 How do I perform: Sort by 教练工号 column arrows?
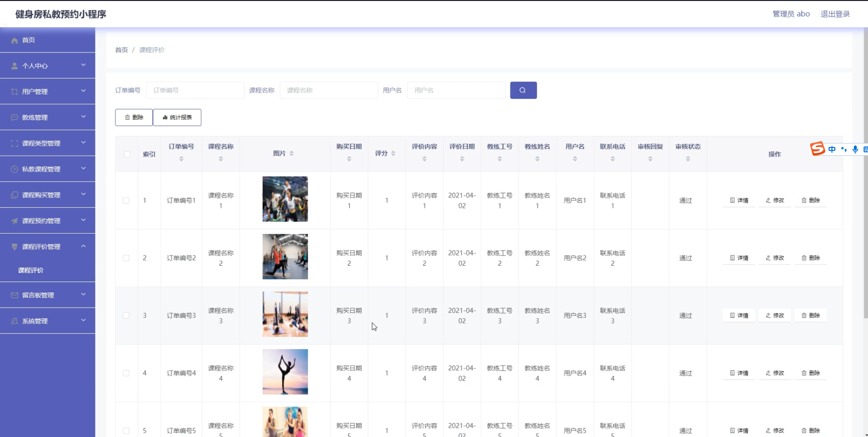click(x=500, y=159)
